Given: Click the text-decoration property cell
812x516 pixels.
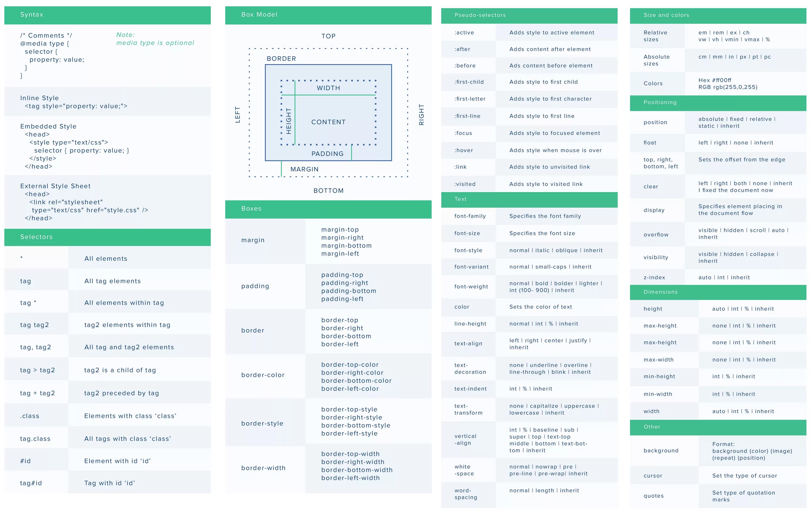Looking at the screenshot, I should 470,368.
